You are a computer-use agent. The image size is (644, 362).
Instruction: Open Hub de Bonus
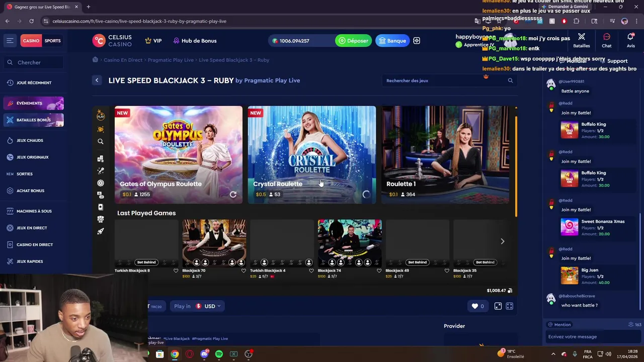[195, 41]
